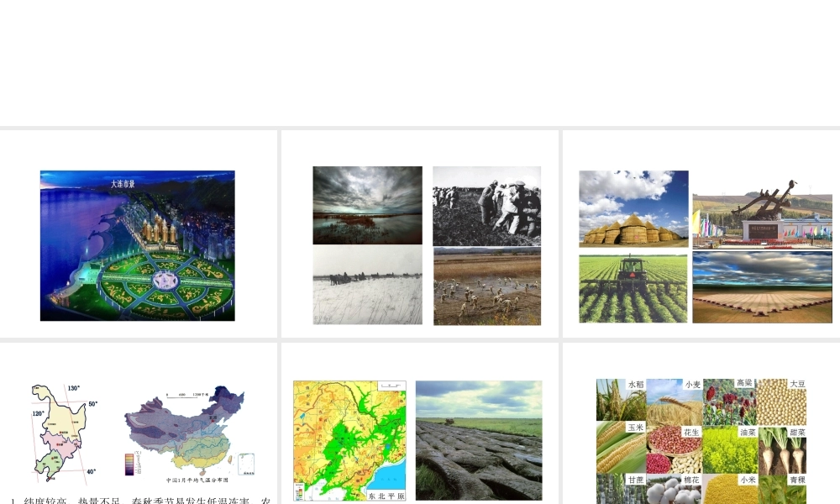Select the 东北平原 terrain map

(349, 441)
